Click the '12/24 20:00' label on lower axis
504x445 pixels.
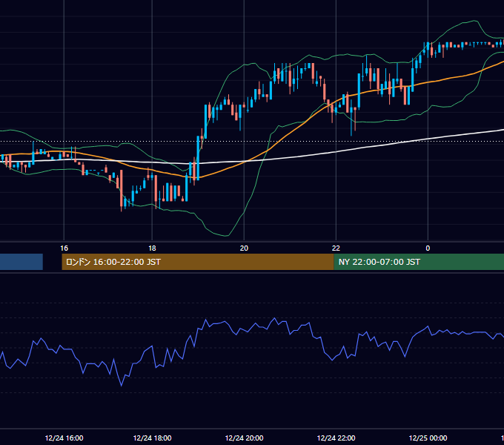244,438
